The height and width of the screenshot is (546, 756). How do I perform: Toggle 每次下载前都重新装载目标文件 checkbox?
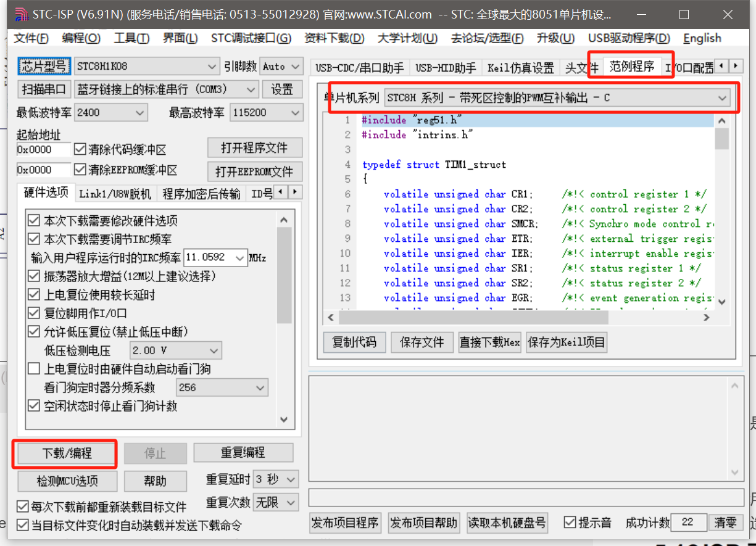[23, 507]
